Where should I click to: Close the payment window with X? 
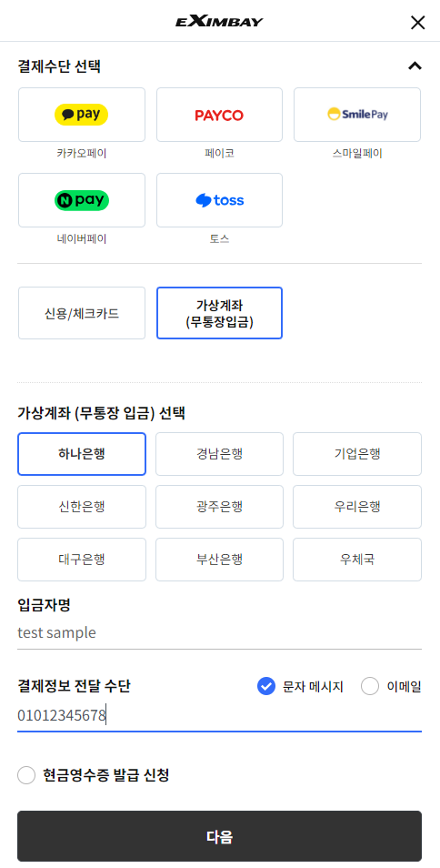pos(418,22)
